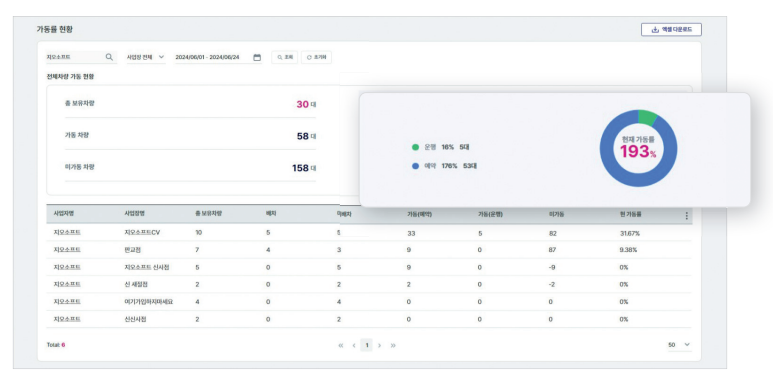Sort by the 미가동 column header
This screenshot has width=773, height=386.
557,214
